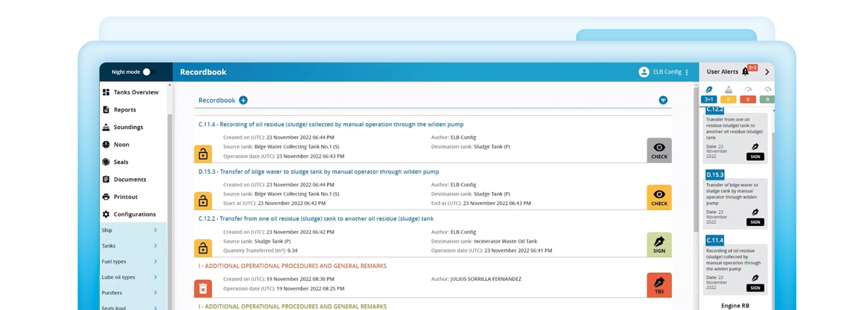Click the red delete icon on the Additional Operational Procedures entry
Image resolution: width=868 pixels, height=310 pixels.
(203, 288)
